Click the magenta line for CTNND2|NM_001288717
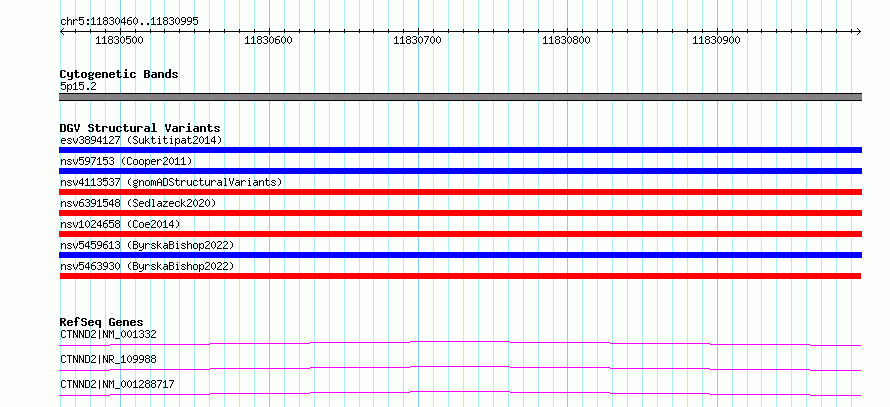The height and width of the screenshot is (407, 890). [460, 393]
